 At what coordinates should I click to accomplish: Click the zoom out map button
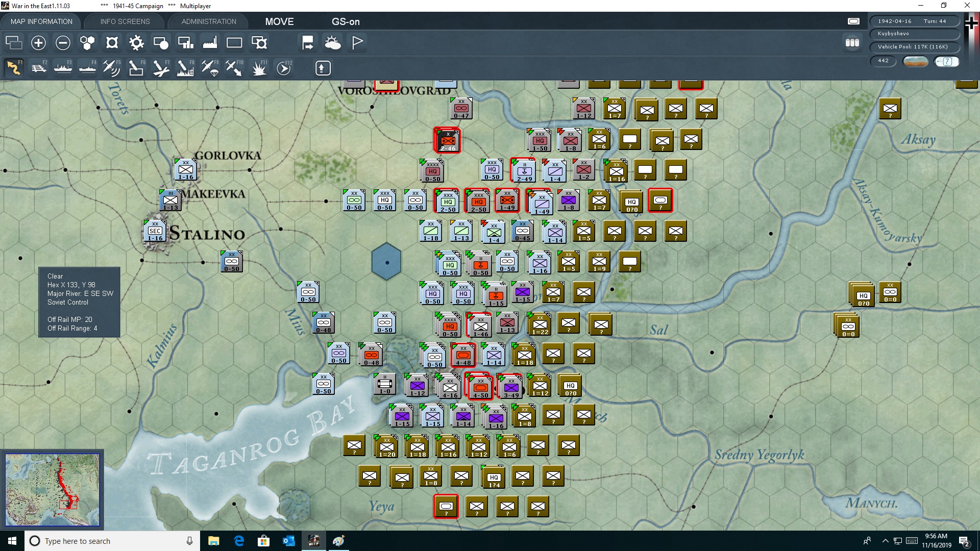coord(63,43)
